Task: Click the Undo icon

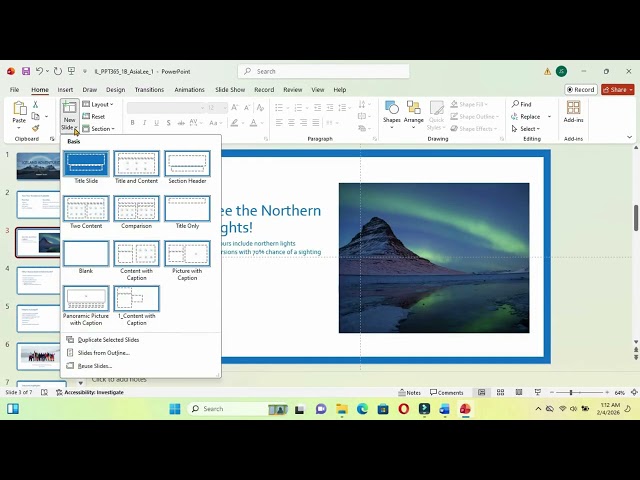Action: coord(39,71)
